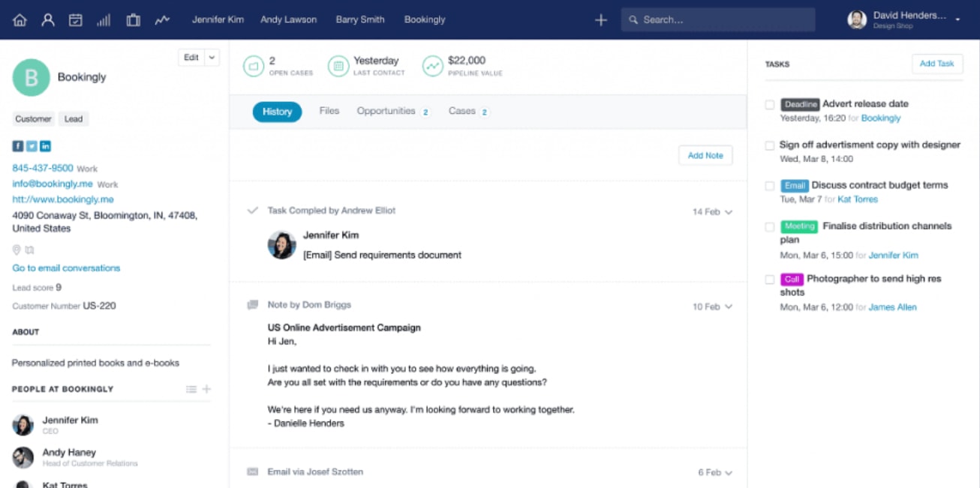Click the info@bookingly.me email link
The width and height of the screenshot is (980, 488).
coord(53,184)
